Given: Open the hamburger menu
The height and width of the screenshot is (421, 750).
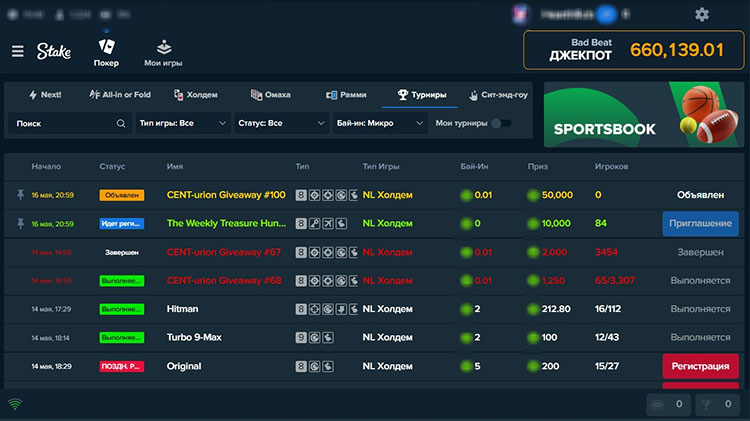Looking at the screenshot, I should click(x=18, y=51).
